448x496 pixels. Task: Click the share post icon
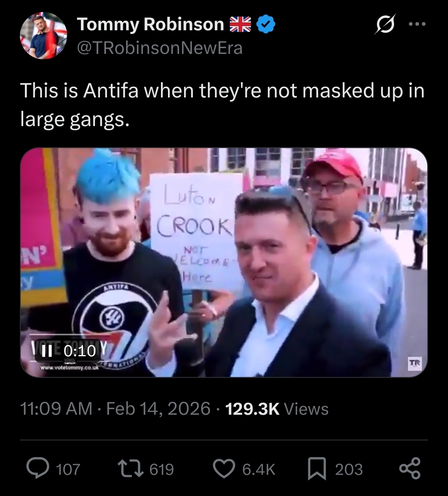click(410, 469)
